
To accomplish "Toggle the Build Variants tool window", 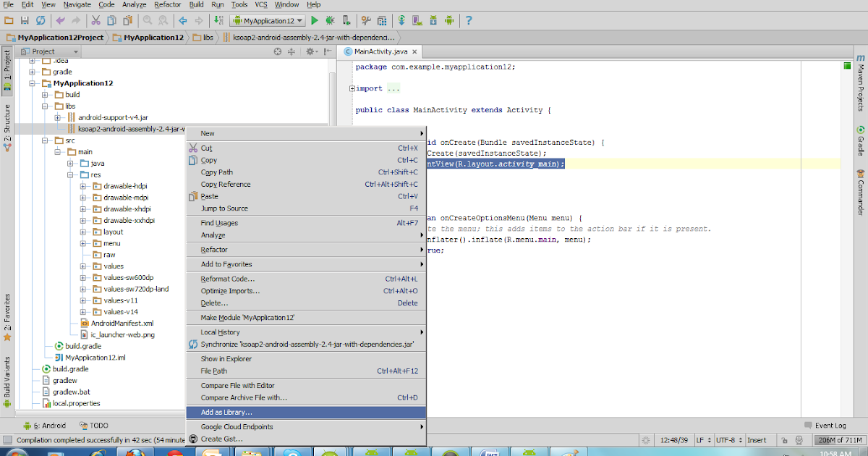I will coord(7,382).
